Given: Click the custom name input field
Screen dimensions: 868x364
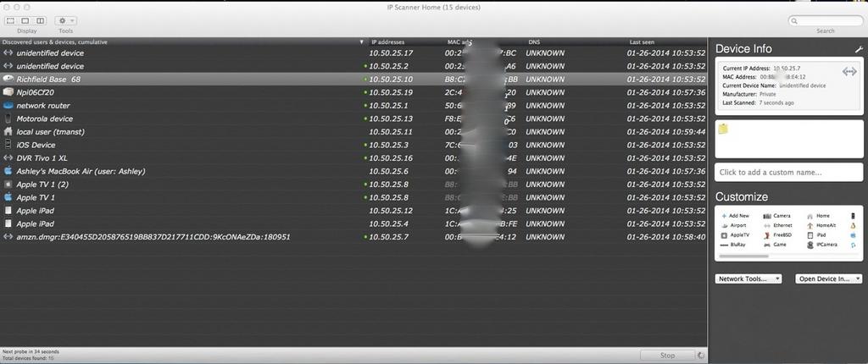Looking at the screenshot, I should [788, 173].
